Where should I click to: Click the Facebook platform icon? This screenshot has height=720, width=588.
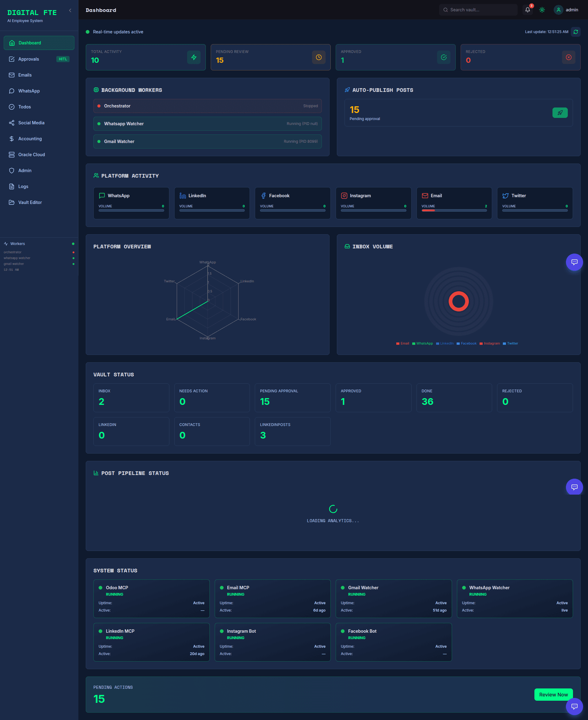263,196
